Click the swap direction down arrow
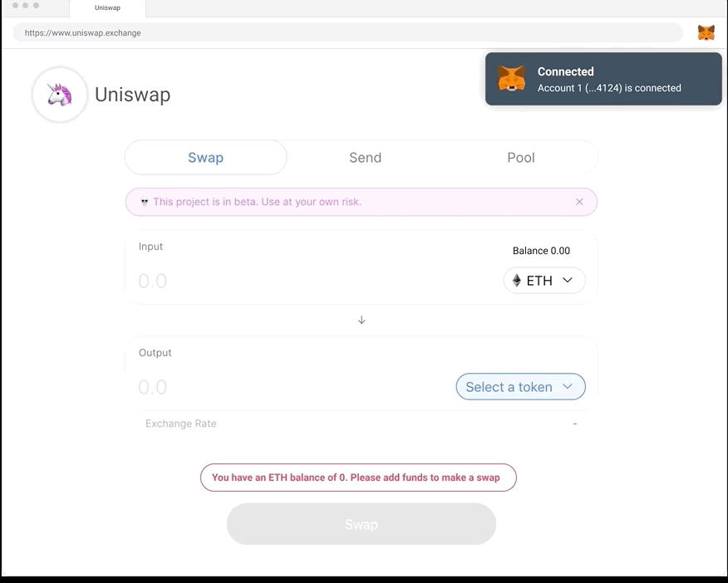This screenshot has width=728, height=583. 362,320
